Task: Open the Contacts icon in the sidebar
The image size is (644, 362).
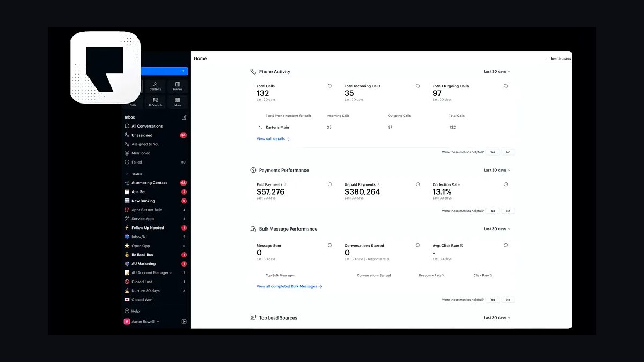Action: (x=155, y=86)
